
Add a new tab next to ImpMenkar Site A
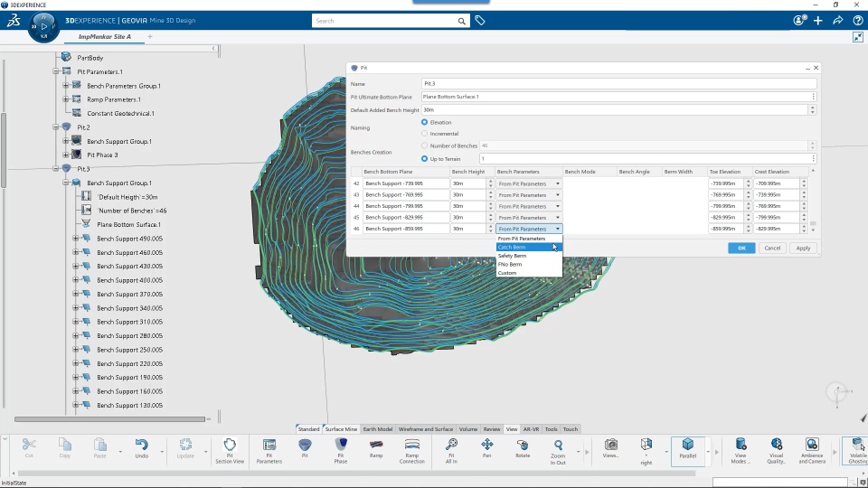150,36
